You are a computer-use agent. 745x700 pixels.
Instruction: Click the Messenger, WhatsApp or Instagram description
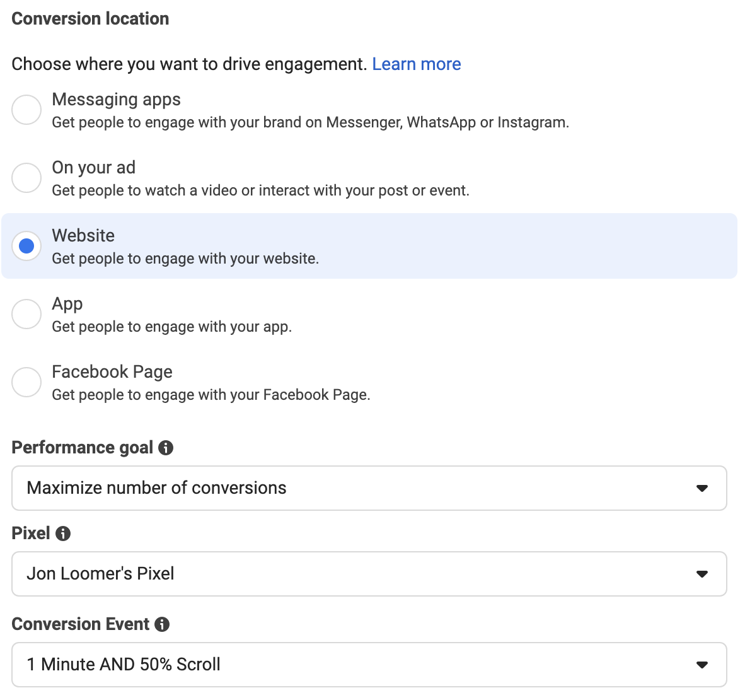[310, 123]
